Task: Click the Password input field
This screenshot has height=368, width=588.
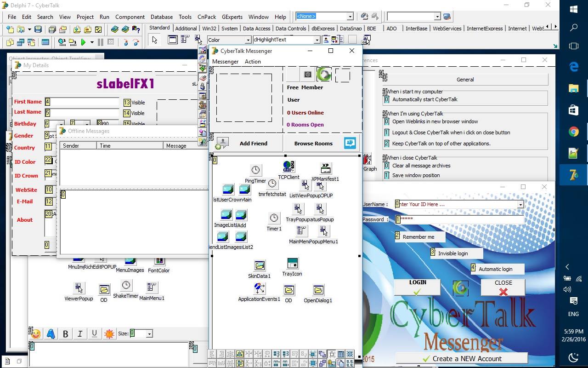Action: 459,219
